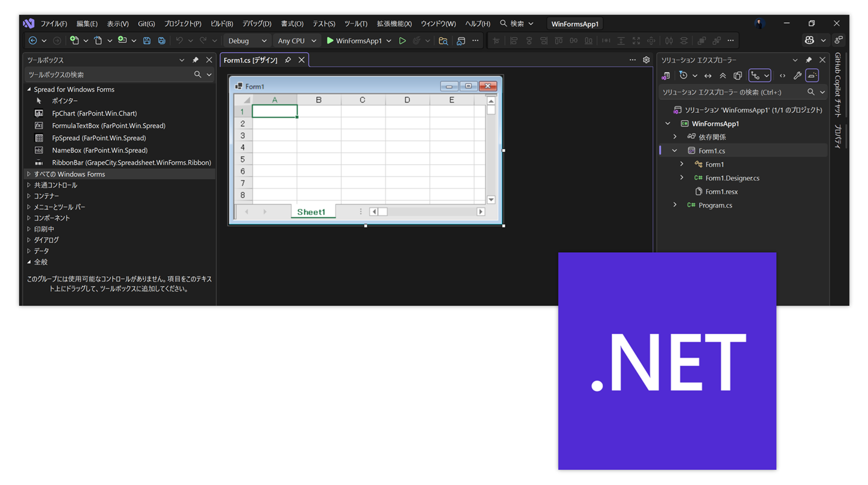Viewport: 868px width, 485px height.
Task: Expand the 共通コントロール toolbox group
Action: tap(28, 185)
